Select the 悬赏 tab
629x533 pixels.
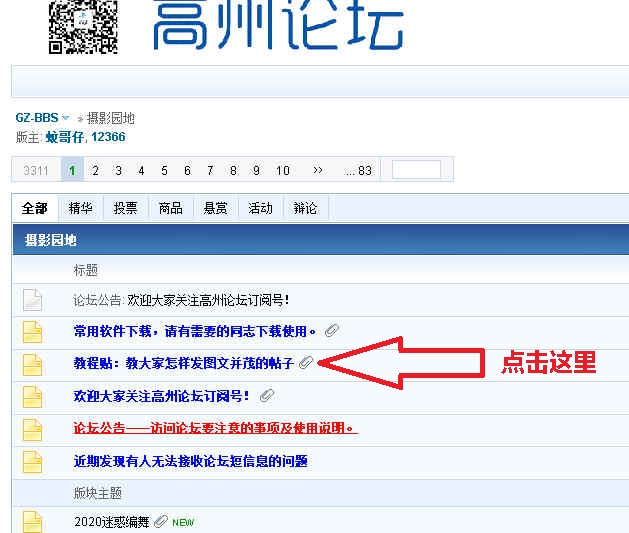point(215,208)
